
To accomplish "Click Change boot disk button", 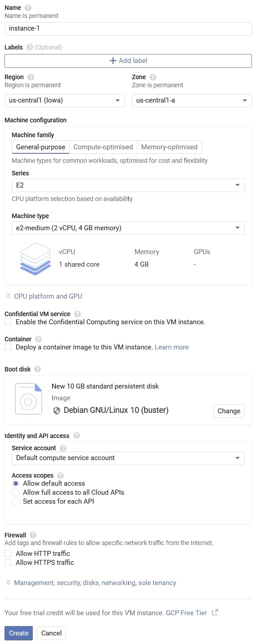I will tap(229, 411).
